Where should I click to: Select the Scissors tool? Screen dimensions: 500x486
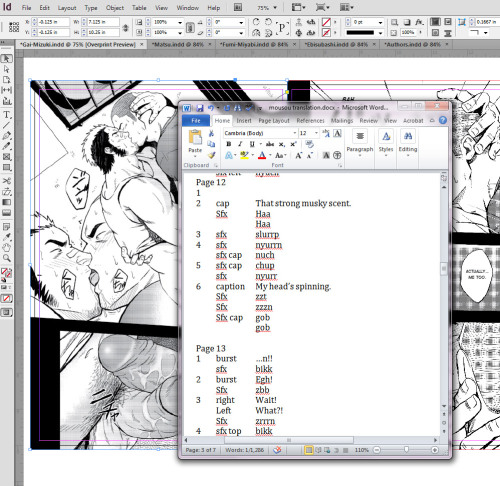click(x=6, y=181)
